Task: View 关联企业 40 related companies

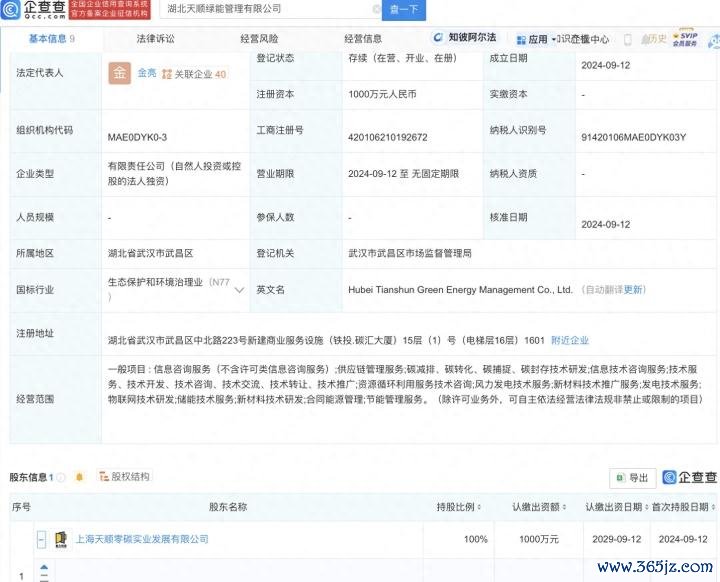Action: point(194,74)
